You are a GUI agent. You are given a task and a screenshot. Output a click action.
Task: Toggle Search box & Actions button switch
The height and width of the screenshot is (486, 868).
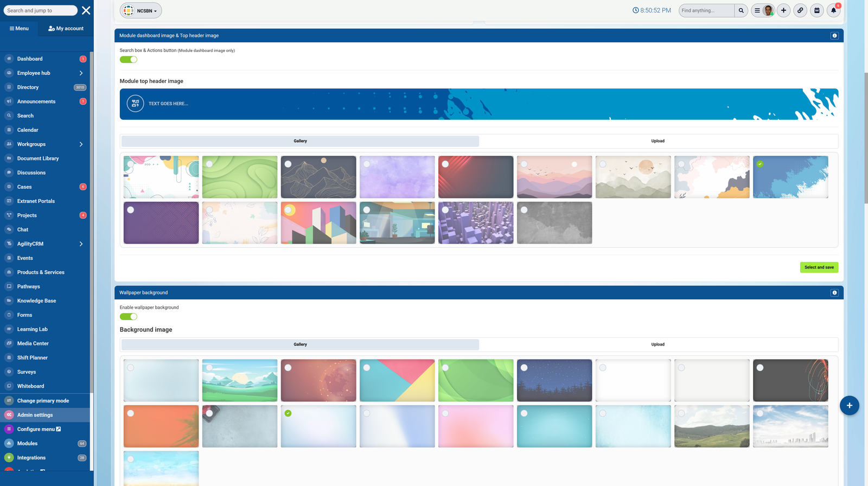pos(129,60)
